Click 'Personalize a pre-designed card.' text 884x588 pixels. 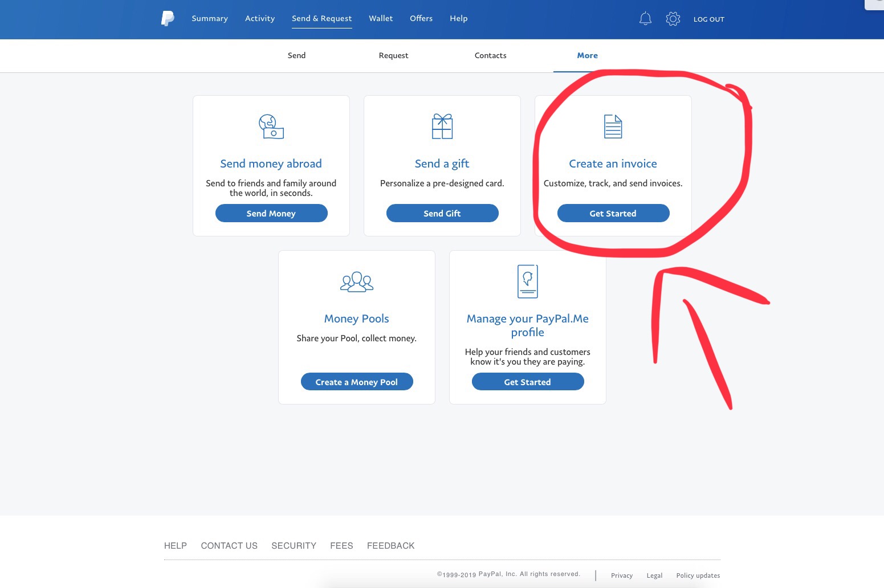pyautogui.click(x=442, y=183)
